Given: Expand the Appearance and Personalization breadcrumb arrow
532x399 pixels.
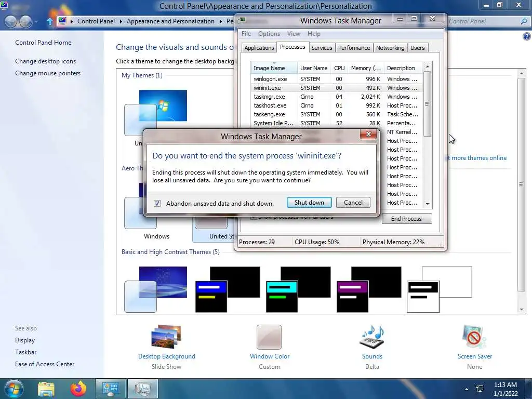Looking at the screenshot, I should coord(220,21).
